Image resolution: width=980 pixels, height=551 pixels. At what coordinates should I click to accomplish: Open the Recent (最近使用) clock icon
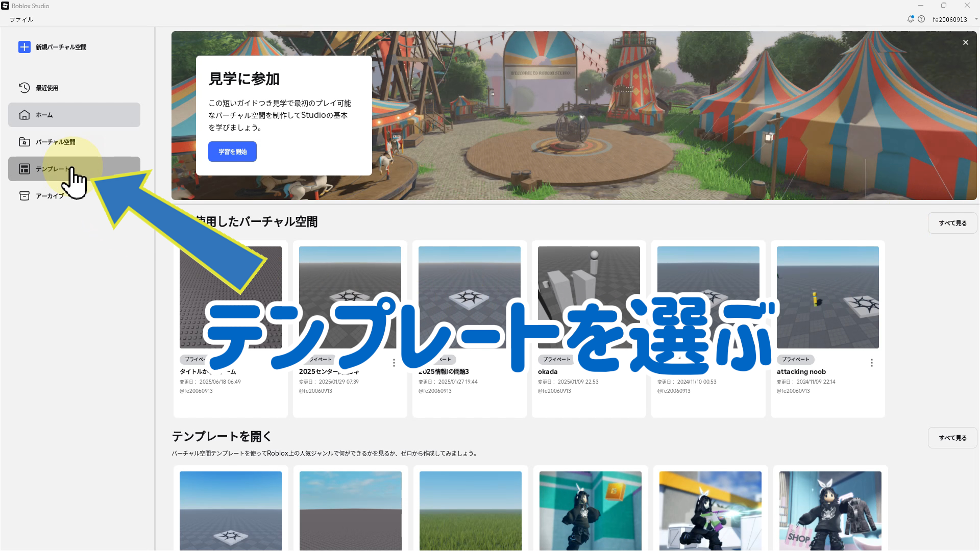(x=24, y=88)
